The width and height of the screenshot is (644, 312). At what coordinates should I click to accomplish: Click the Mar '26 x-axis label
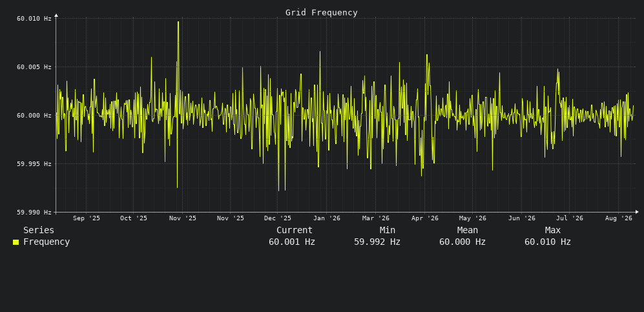point(376,218)
